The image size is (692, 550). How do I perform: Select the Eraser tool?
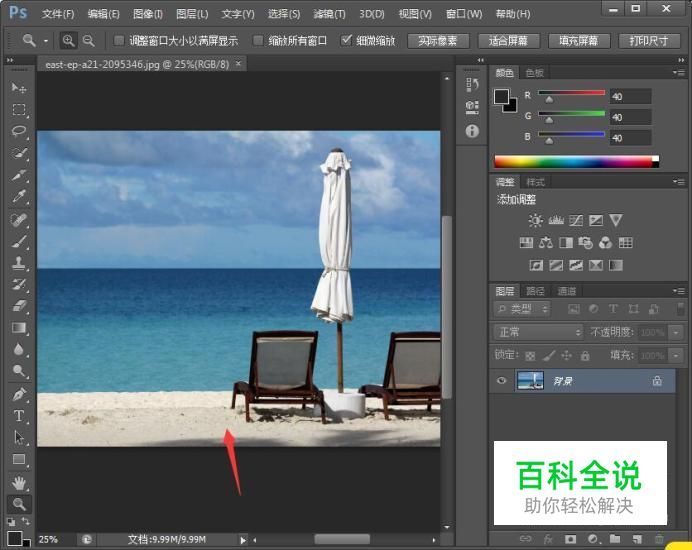[x=19, y=305]
